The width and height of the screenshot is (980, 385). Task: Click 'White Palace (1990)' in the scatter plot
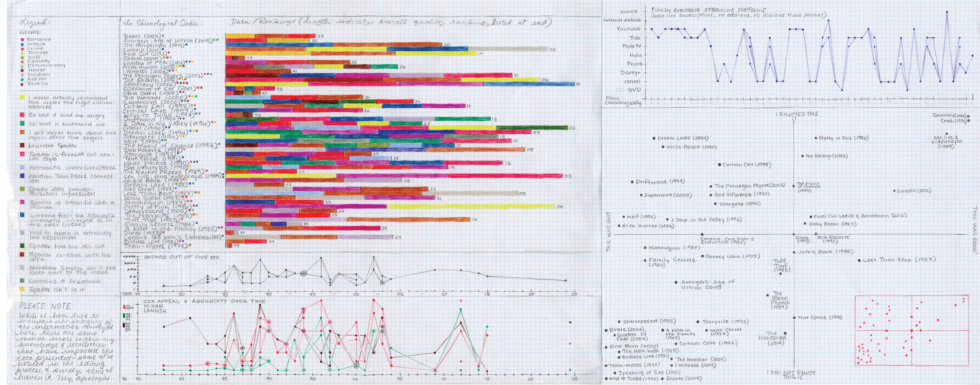(691, 147)
